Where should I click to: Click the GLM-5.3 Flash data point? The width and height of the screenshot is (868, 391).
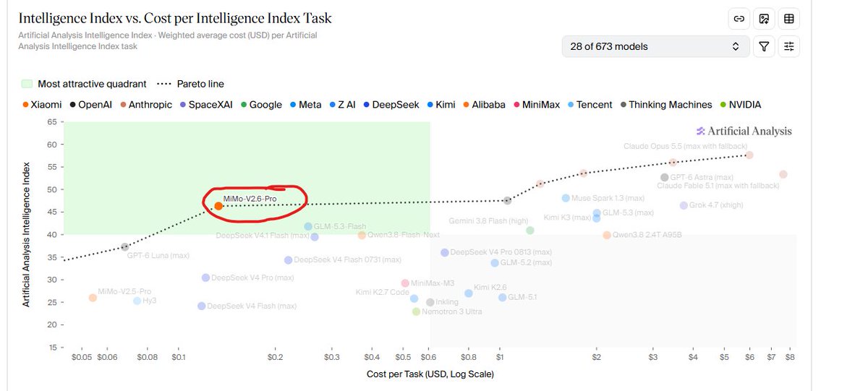(308, 226)
